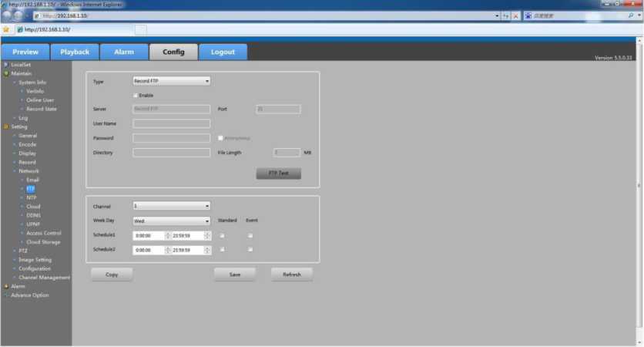Switch to the Preview tab
The image size is (644, 347).
click(25, 52)
